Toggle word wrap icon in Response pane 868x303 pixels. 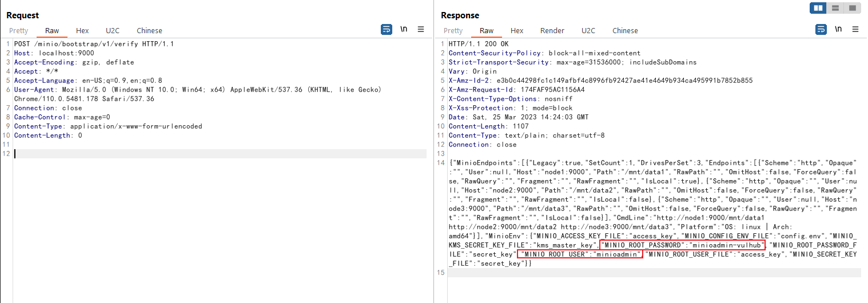pyautogui.click(x=821, y=29)
